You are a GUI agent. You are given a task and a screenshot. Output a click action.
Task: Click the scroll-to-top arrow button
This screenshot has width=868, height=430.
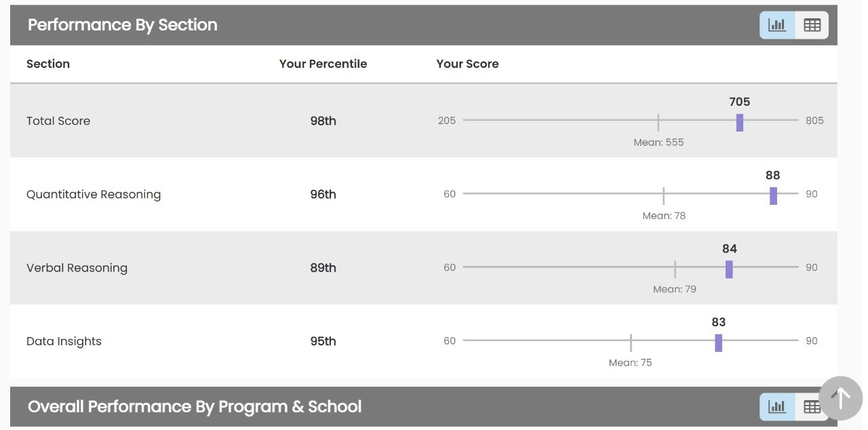point(840,398)
